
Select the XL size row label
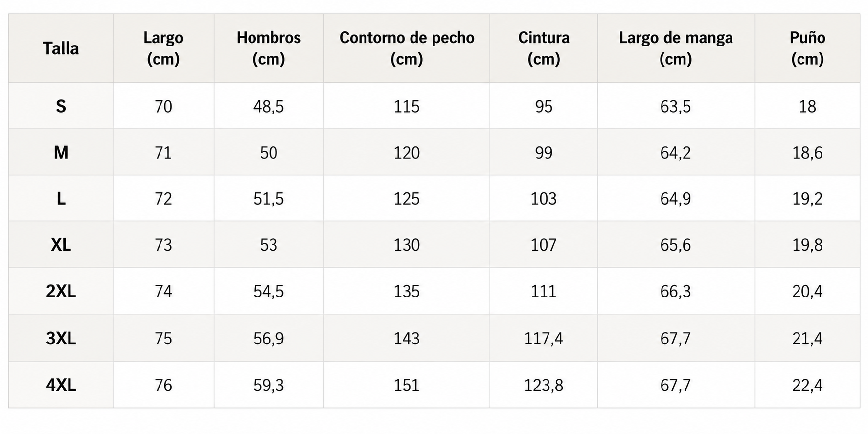61,244
